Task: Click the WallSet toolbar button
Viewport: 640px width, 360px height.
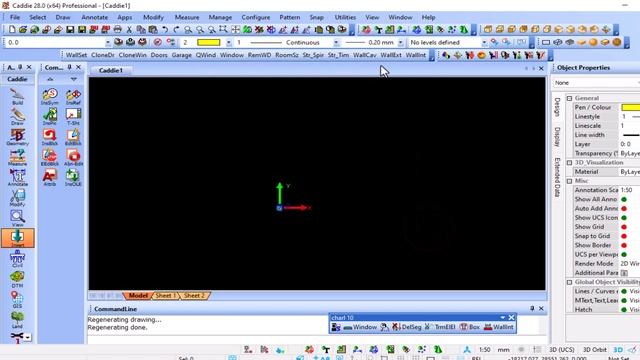Action: point(76,55)
